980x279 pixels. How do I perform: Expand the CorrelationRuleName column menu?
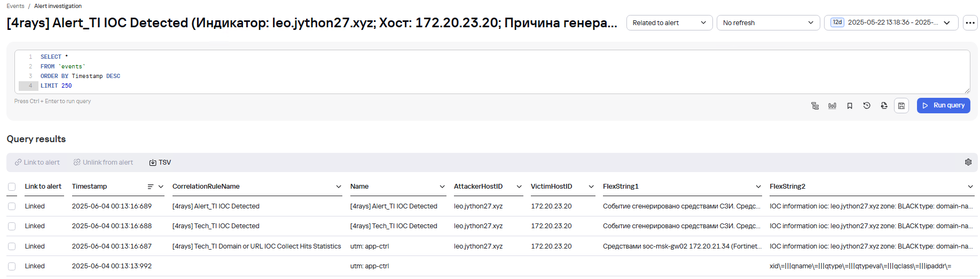pyautogui.click(x=339, y=187)
